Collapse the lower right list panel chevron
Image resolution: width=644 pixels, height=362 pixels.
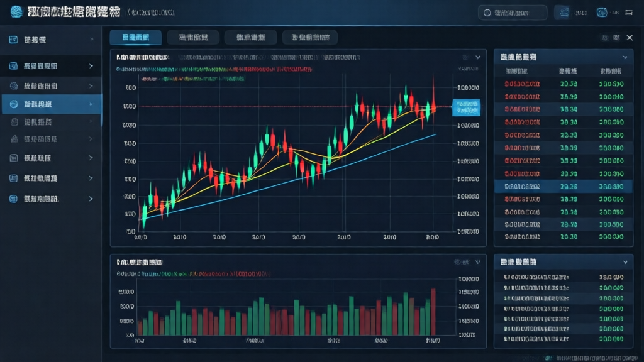pos(625,261)
